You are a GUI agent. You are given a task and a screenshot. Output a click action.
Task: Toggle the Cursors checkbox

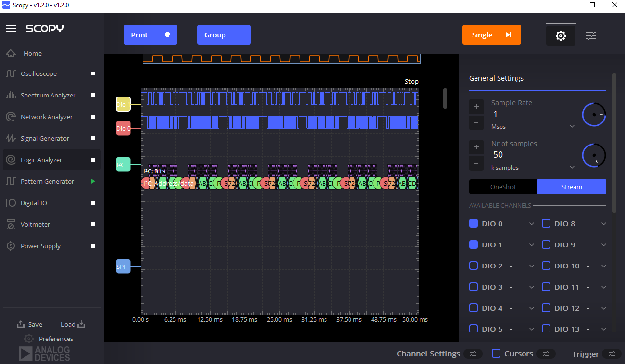tap(496, 353)
